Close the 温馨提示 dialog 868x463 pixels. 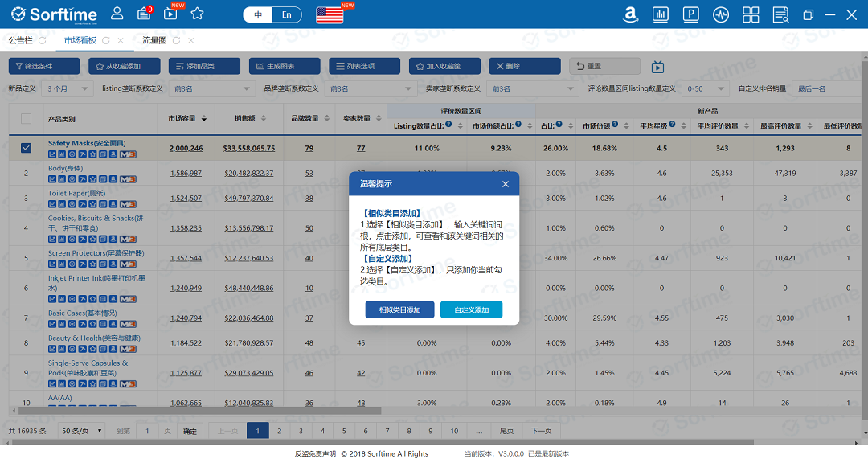click(x=506, y=184)
